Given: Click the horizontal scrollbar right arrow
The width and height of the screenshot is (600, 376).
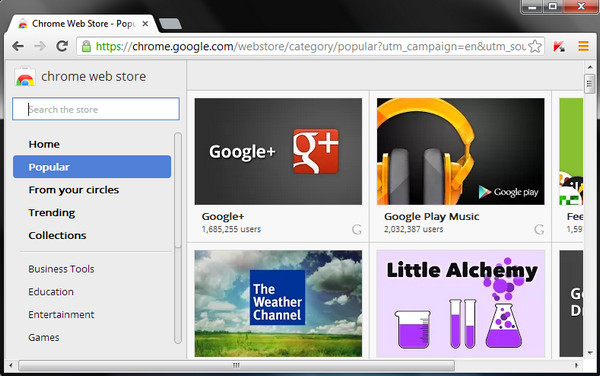Looking at the screenshot, I should coord(576,365).
